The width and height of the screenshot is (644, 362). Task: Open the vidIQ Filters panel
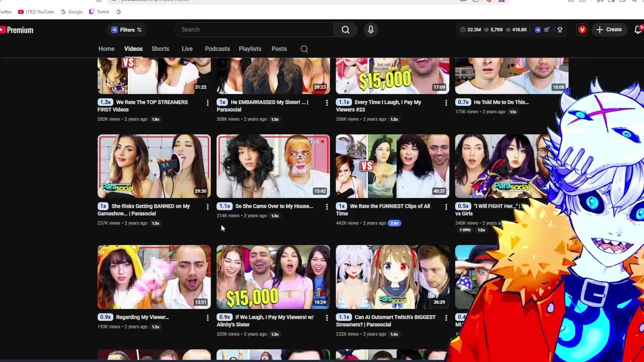127,30
